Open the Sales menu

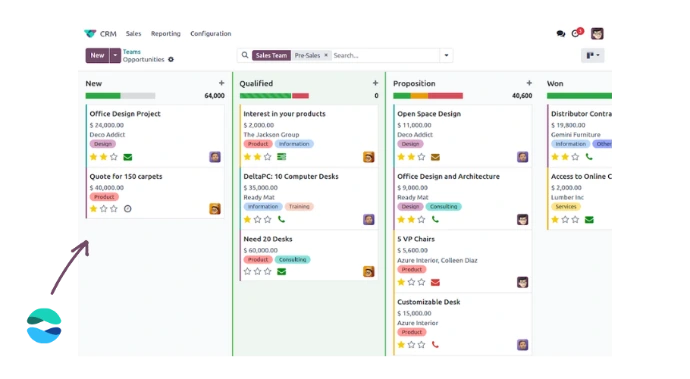tap(133, 33)
